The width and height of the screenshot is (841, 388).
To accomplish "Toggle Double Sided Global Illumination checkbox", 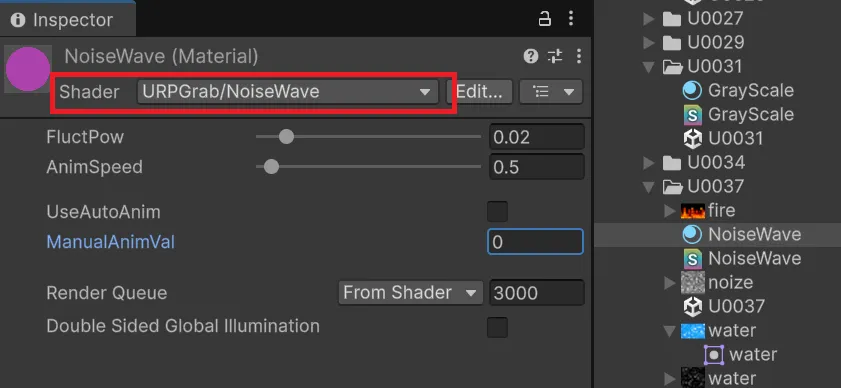I will (x=497, y=327).
